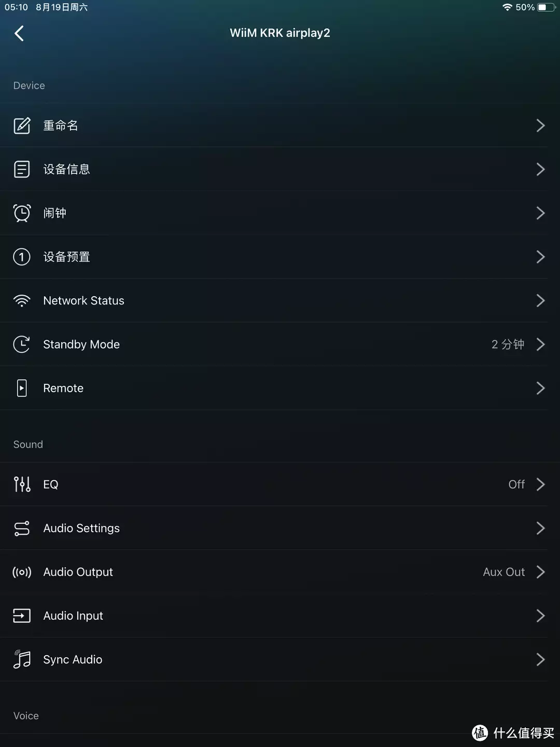Click the Remote control icon
Image resolution: width=560 pixels, height=747 pixels.
[22, 388]
